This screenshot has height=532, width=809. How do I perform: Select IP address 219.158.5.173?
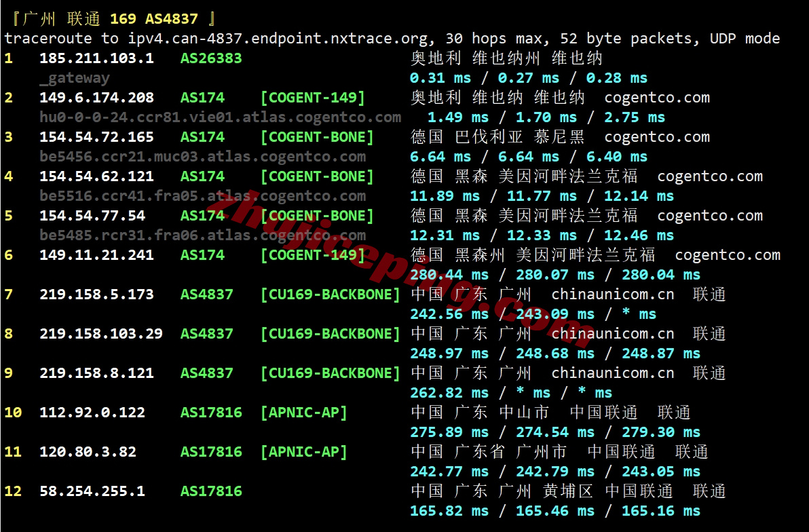[x=96, y=294]
